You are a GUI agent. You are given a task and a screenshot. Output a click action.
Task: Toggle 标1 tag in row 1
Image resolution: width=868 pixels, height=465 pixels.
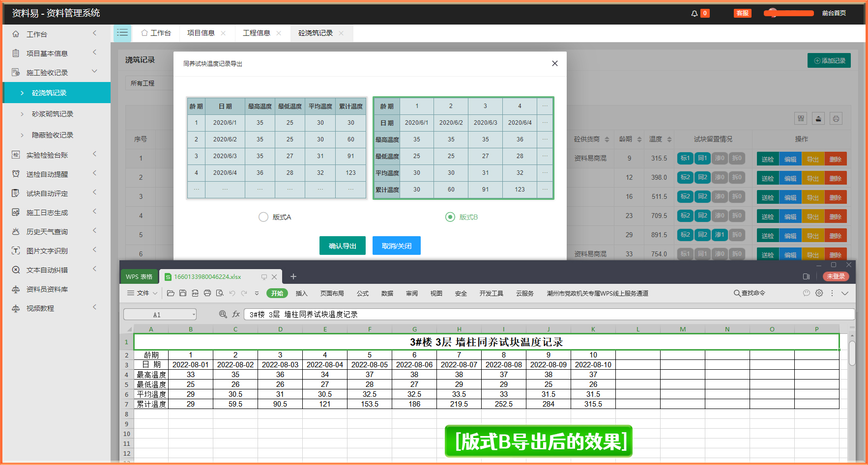click(x=685, y=158)
